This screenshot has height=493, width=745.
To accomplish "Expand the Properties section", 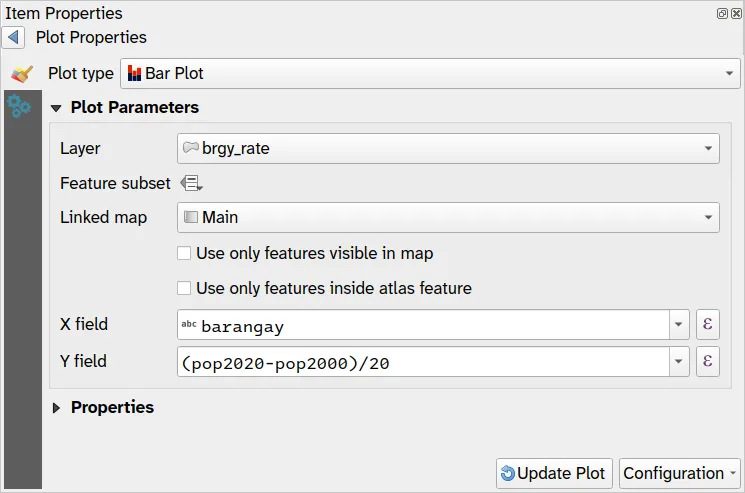I will (57, 408).
